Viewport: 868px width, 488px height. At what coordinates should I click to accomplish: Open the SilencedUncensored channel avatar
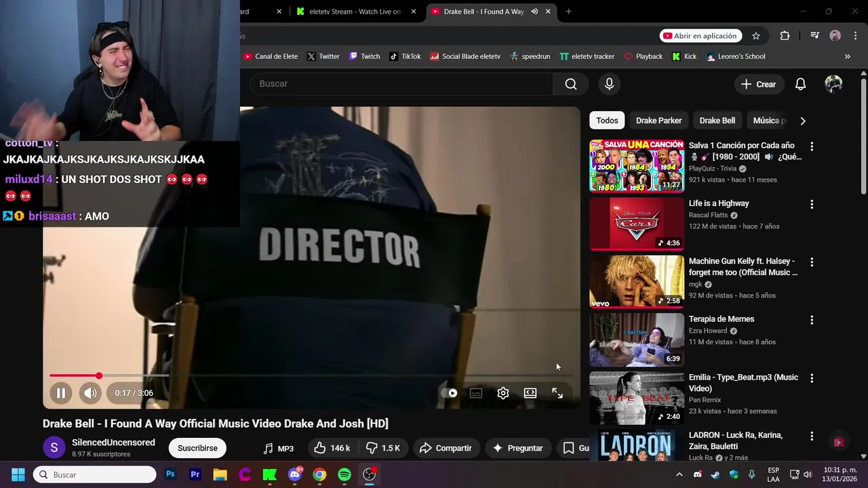pos(54,448)
